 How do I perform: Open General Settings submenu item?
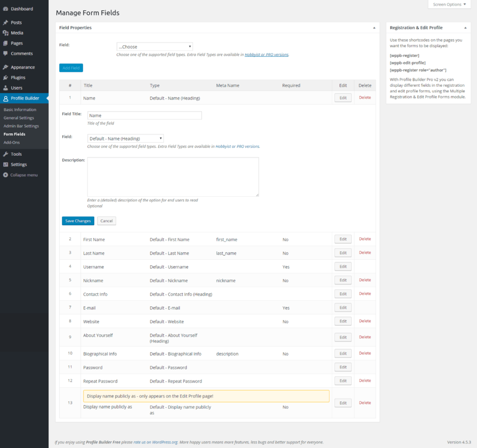coord(19,118)
